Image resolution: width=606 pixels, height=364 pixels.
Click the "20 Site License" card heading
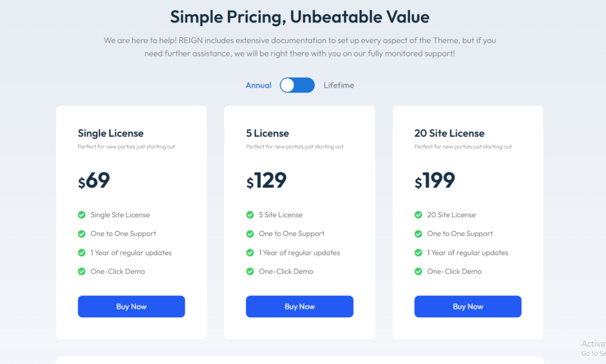pyautogui.click(x=450, y=133)
